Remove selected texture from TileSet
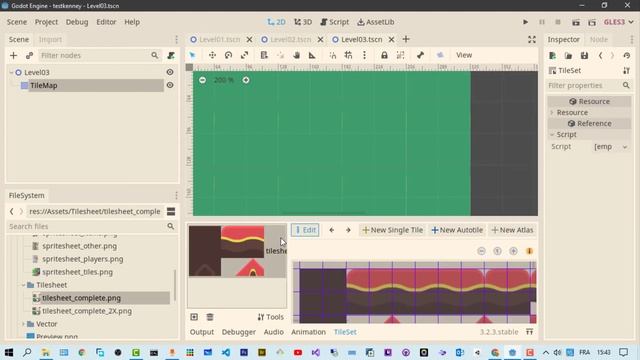The width and height of the screenshot is (640, 360). tap(210, 317)
